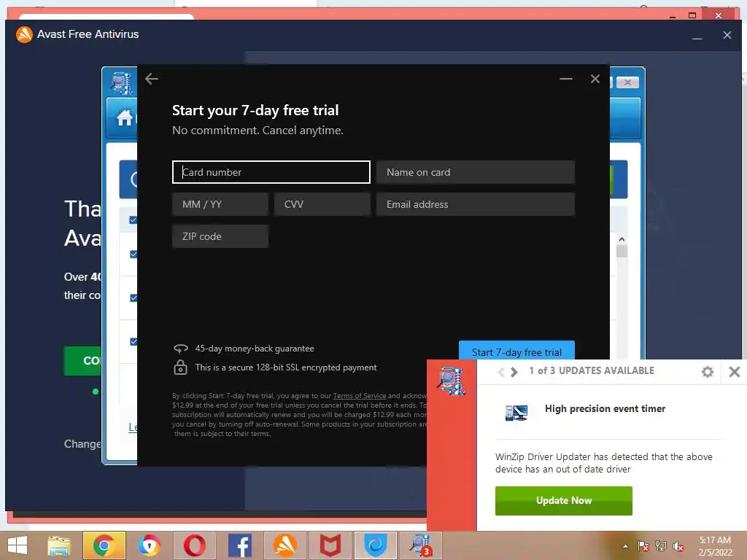The height and width of the screenshot is (560, 747).
Task: Close the WinZip updates popup
Action: [734, 371]
